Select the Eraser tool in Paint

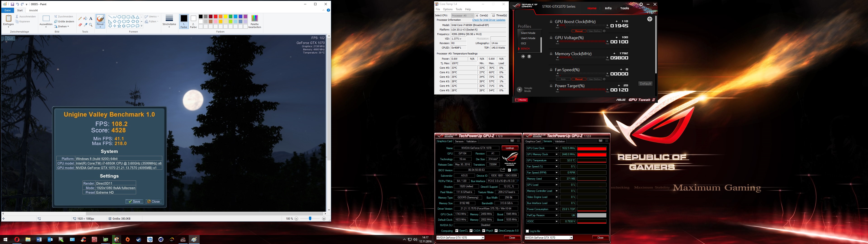(x=80, y=25)
